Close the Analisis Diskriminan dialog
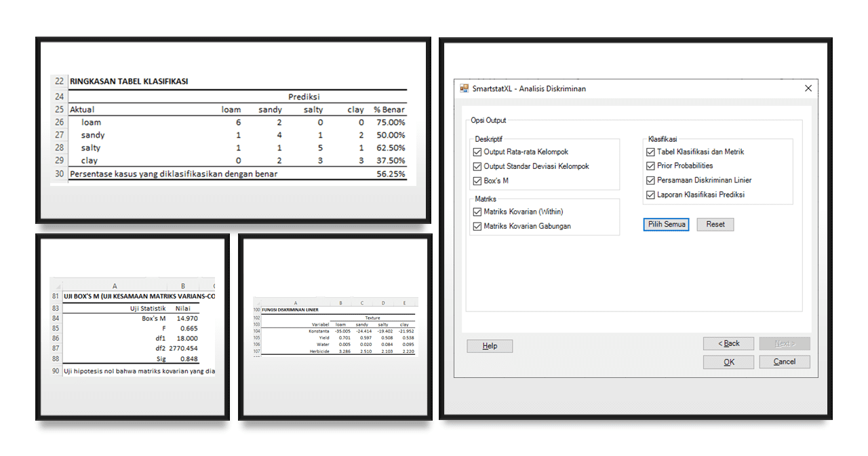 click(x=808, y=88)
